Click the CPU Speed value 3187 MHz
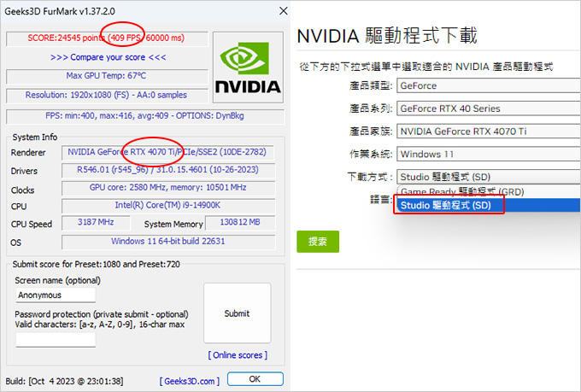The height and width of the screenshot is (392, 581). [96, 222]
